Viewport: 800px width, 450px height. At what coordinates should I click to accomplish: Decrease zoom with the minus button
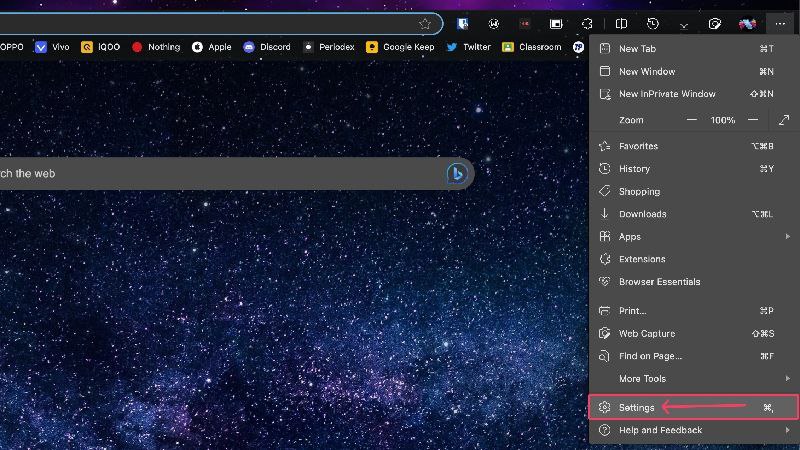692,120
